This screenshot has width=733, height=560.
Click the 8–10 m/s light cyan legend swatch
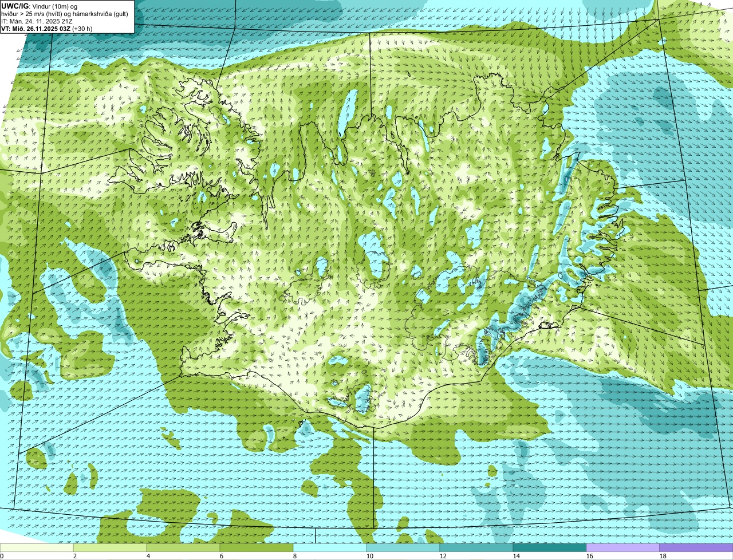(x=330, y=547)
